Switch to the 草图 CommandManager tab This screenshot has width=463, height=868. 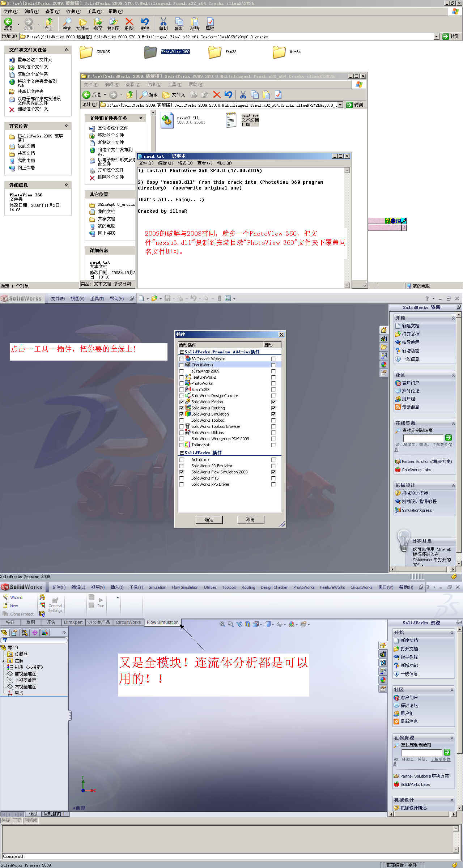[x=30, y=622]
